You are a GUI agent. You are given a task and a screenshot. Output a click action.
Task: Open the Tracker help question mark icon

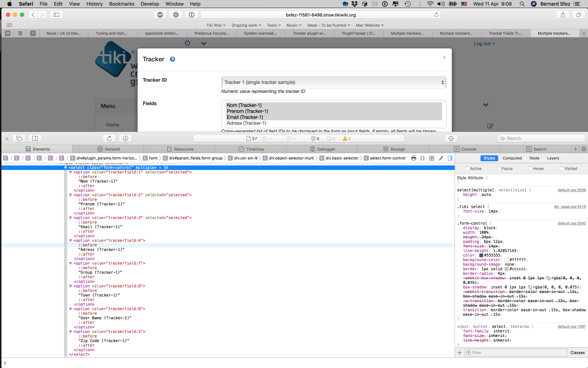(172, 59)
